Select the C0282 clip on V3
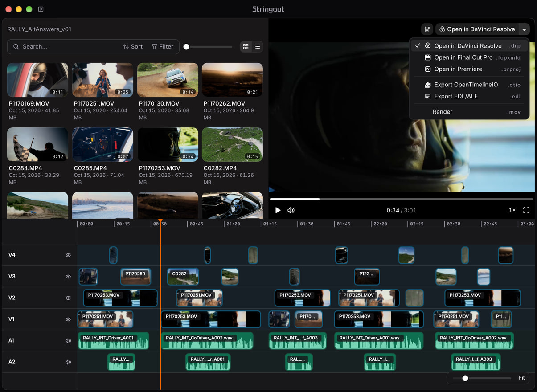Viewport: 537px width, 392px height. click(183, 277)
